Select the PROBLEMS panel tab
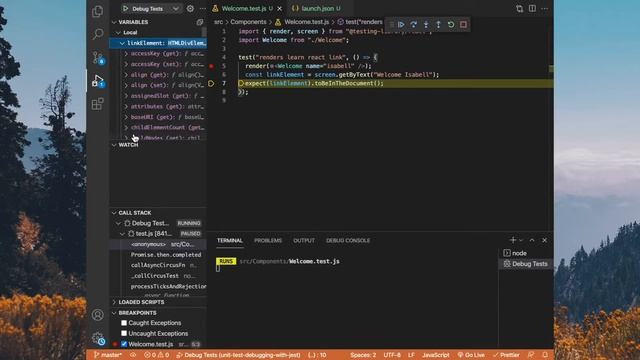The width and height of the screenshot is (640, 360). click(x=268, y=240)
